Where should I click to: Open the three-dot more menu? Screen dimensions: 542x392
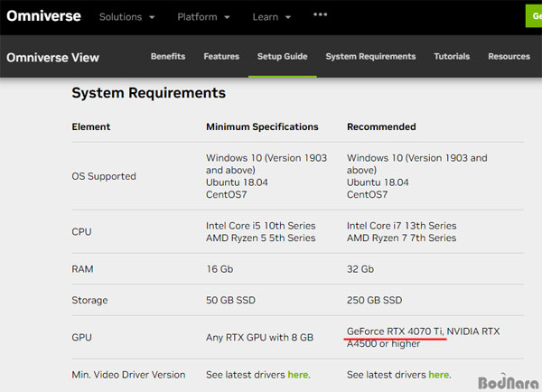pyautogui.click(x=320, y=14)
